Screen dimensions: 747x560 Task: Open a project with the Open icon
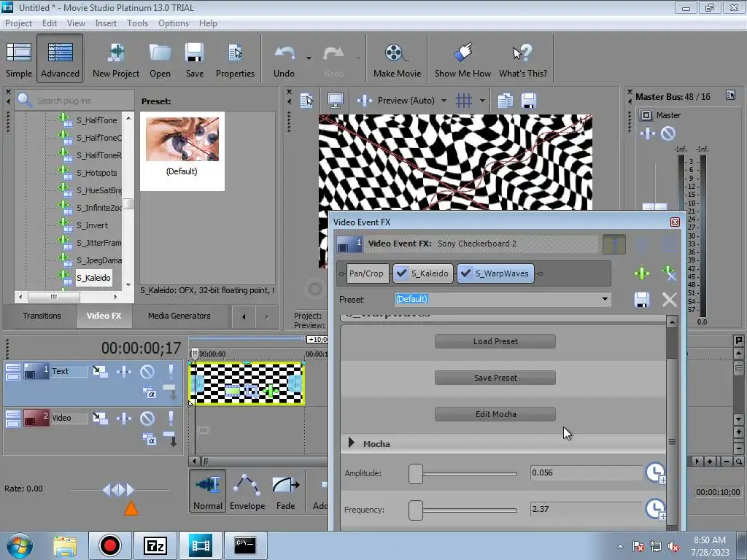pyautogui.click(x=160, y=59)
